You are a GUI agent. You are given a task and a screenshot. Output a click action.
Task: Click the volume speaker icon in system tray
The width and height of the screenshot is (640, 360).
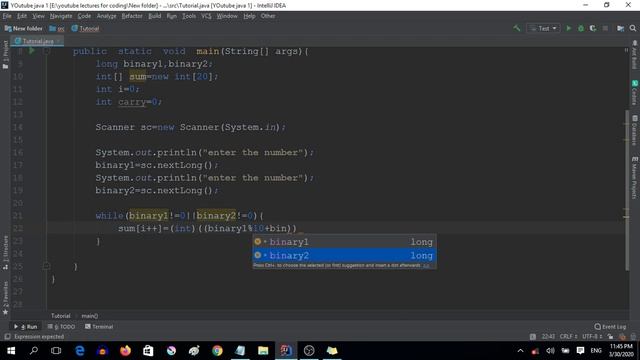[550, 351]
